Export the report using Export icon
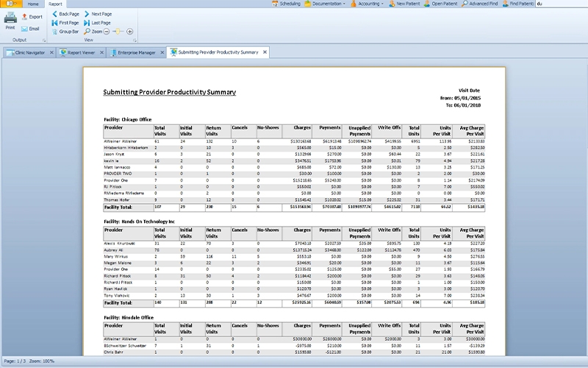Viewport: 588px width, 368px height. coord(31,16)
